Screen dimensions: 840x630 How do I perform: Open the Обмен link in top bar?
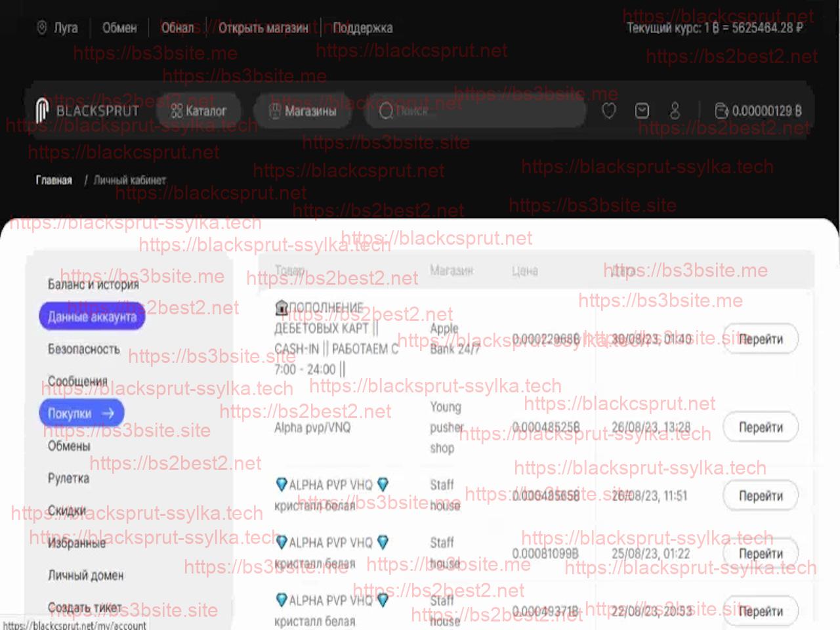119,28
